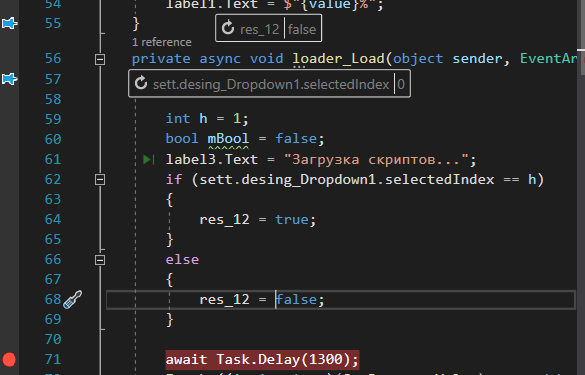Click the 0 value in selectedIndex data tip
The image size is (585, 375).
click(401, 84)
